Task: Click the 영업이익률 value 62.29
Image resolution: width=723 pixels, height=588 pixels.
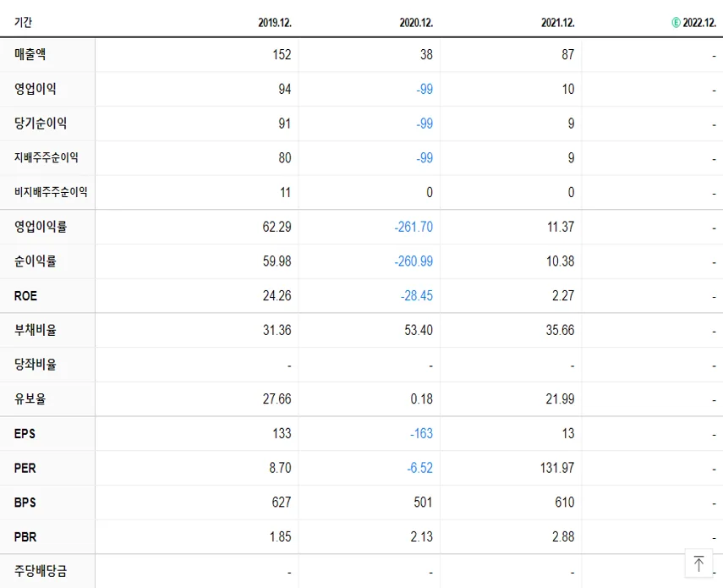Action: [277, 227]
